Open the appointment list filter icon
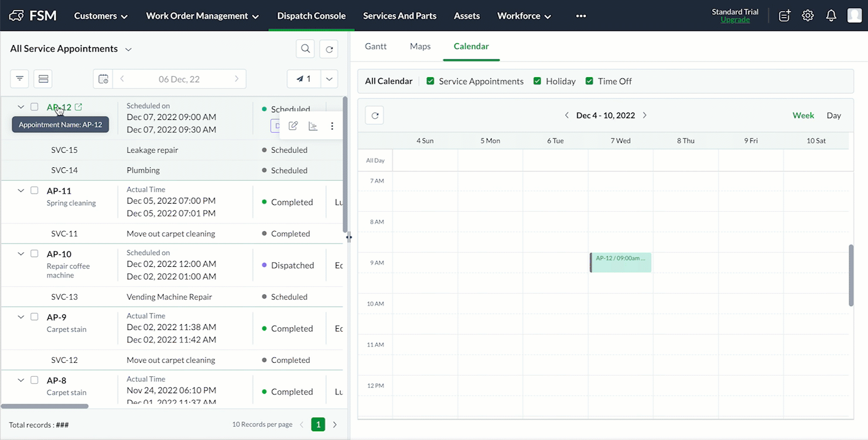Image resolution: width=868 pixels, height=440 pixels. 19,78
